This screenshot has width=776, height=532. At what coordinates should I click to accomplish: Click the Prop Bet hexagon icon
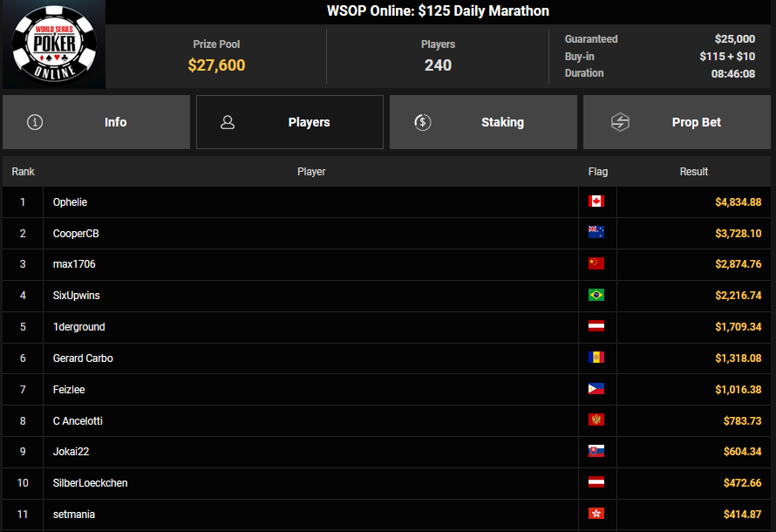620,122
